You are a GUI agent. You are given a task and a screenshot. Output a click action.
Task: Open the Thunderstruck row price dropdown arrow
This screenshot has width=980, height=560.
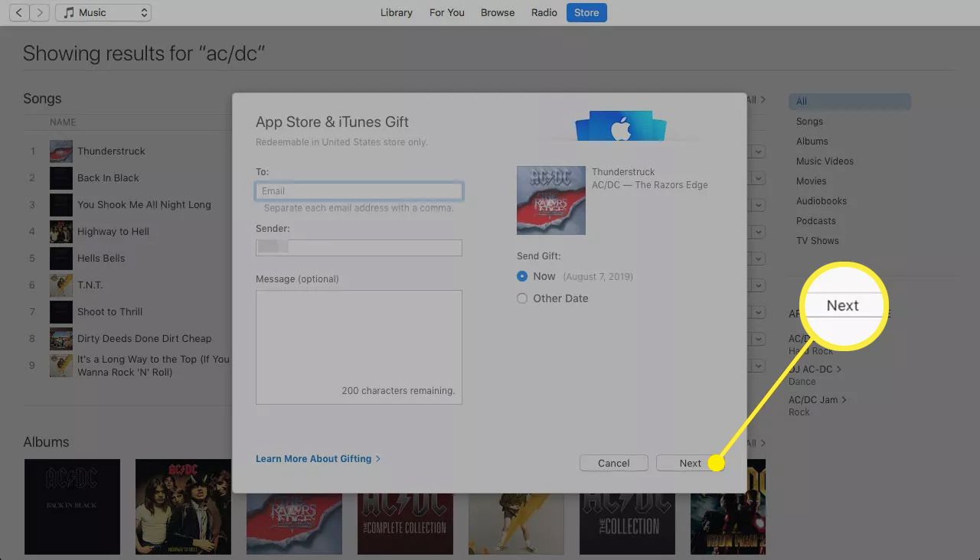[x=759, y=151]
